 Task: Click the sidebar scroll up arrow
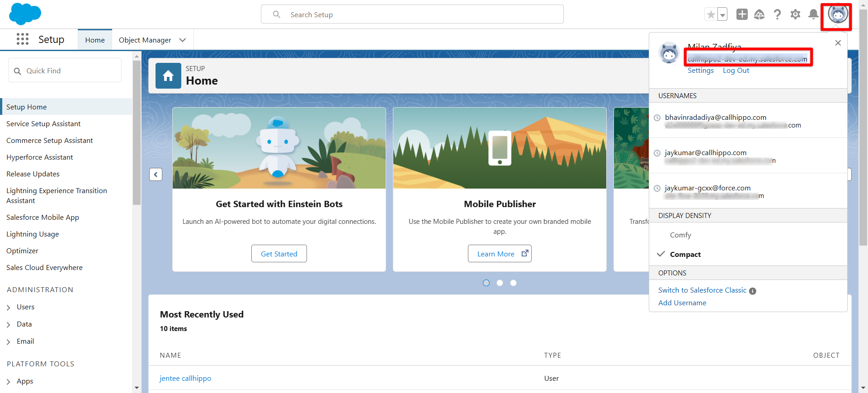pyautogui.click(x=137, y=57)
